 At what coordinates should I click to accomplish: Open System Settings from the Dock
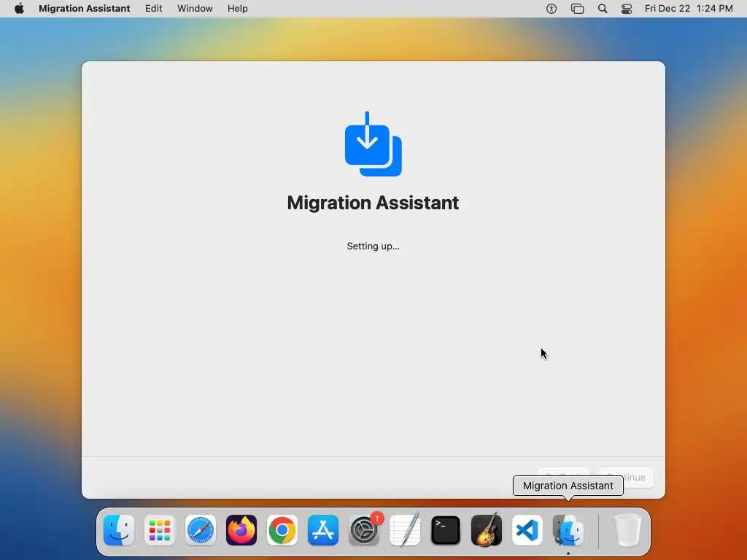364,530
